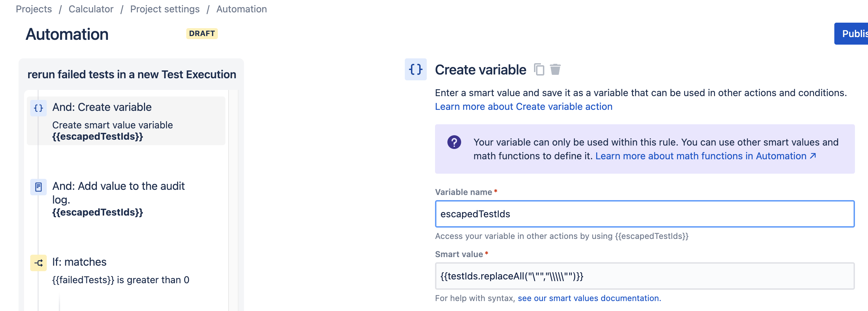
Task: Click the Create variable curly braces header icon
Action: [x=416, y=69]
